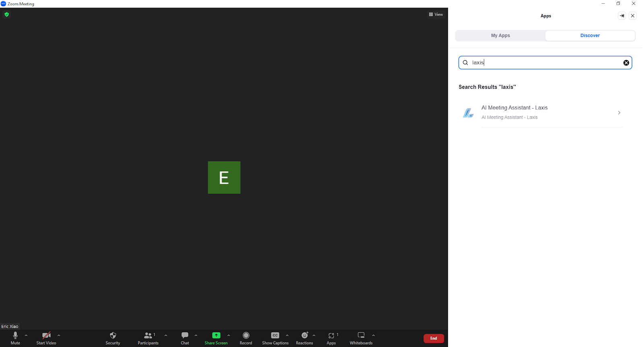Click chevron on the Laxis result row
This screenshot has height=347, width=644.
pos(619,113)
